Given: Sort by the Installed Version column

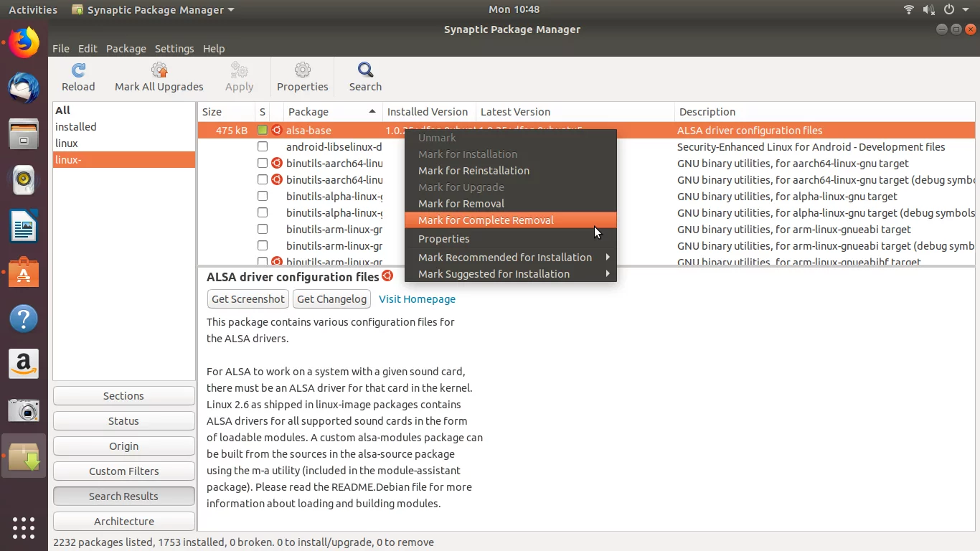Looking at the screenshot, I should click(x=429, y=112).
